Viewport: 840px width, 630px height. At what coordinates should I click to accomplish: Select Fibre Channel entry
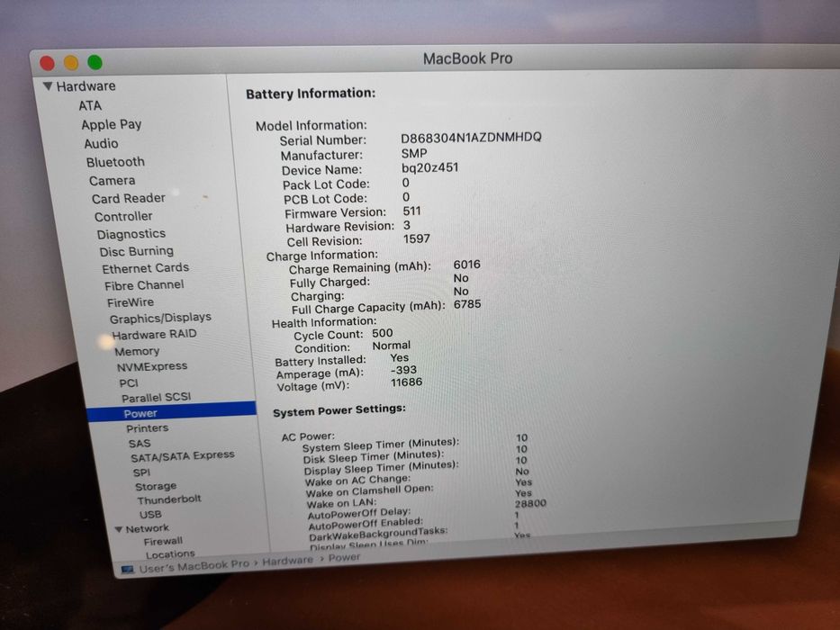tap(143, 285)
